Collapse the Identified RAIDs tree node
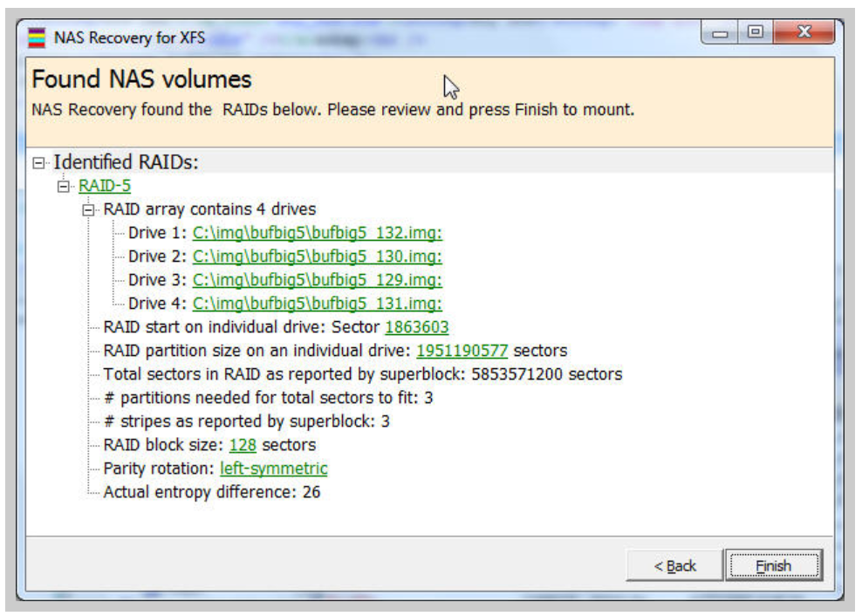This screenshot has height=616, width=862. tap(38, 163)
